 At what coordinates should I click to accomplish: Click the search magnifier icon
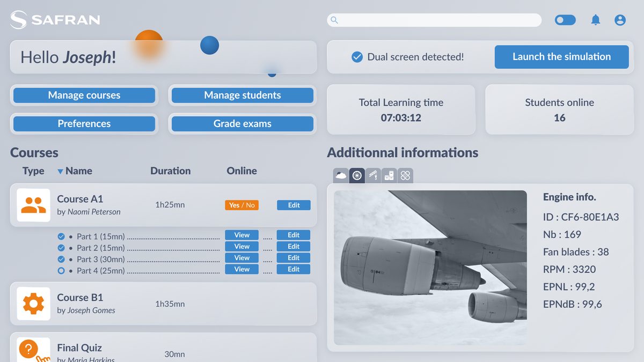pos(334,20)
